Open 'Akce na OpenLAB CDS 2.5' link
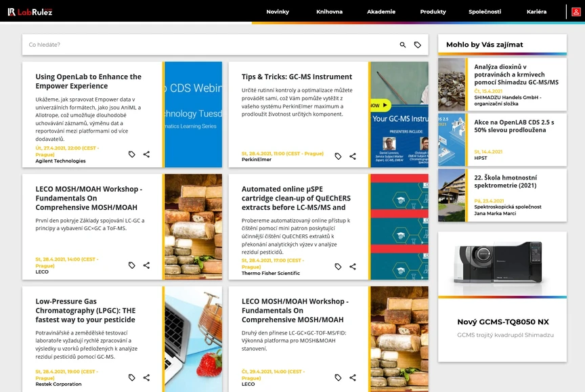This screenshot has width=585, height=392. coord(514,126)
